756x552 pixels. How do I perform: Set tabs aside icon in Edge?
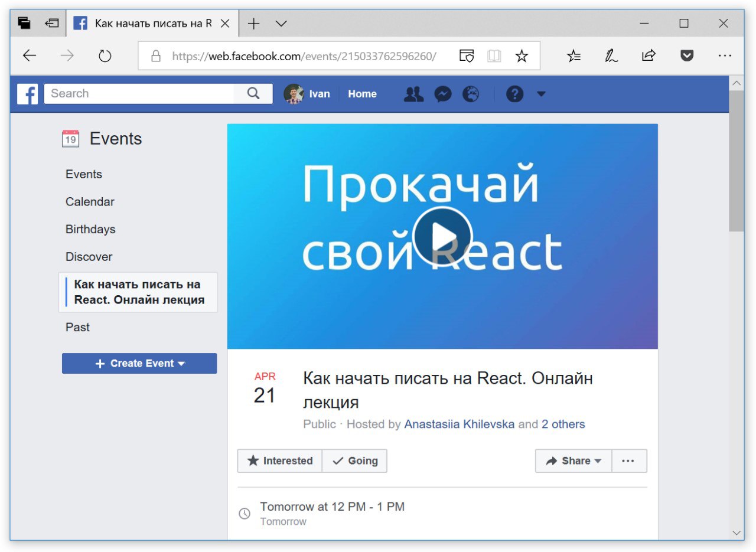pyautogui.click(x=52, y=24)
